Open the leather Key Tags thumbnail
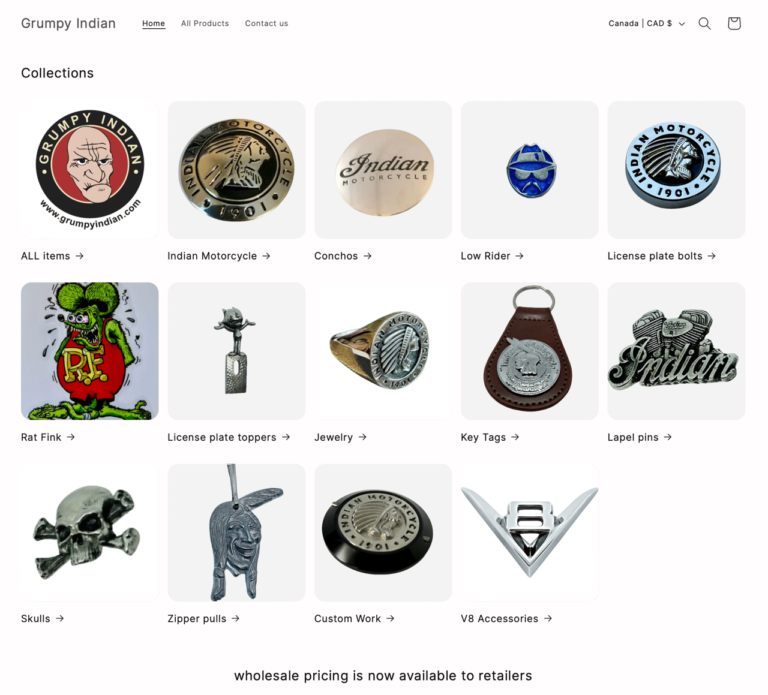Screen dimensions: 768x695 click(529, 351)
